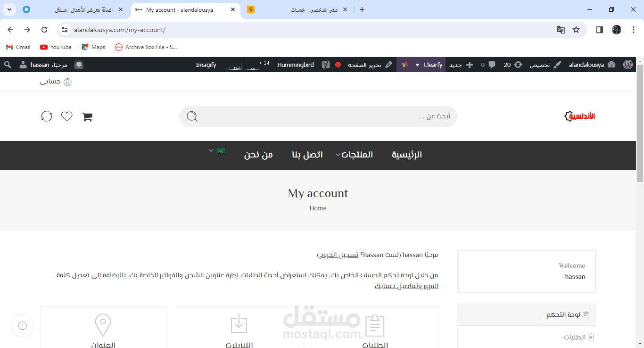Open the tab search dropdown arrow
This screenshot has width=644, height=348.
click(x=9, y=9)
